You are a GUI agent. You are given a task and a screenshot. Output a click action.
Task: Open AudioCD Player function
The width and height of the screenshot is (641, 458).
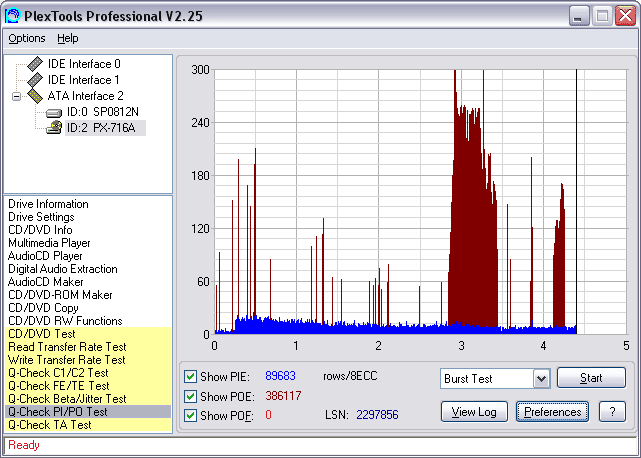click(x=45, y=256)
